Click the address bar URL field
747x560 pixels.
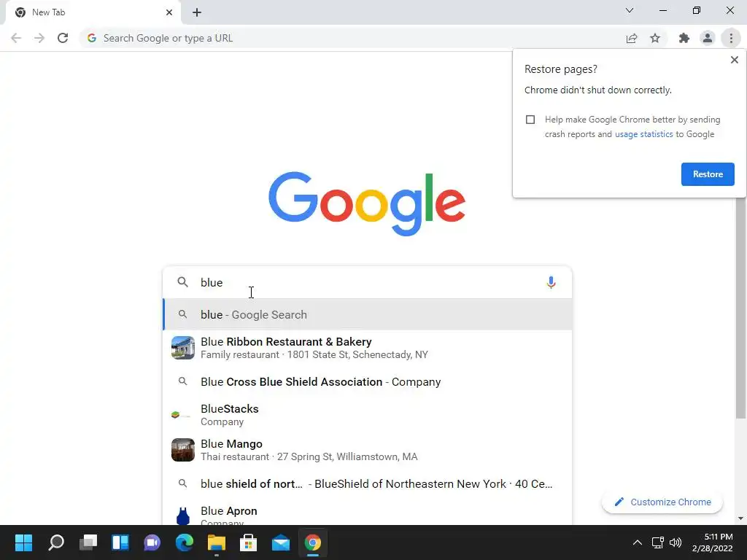click(352, 38)
